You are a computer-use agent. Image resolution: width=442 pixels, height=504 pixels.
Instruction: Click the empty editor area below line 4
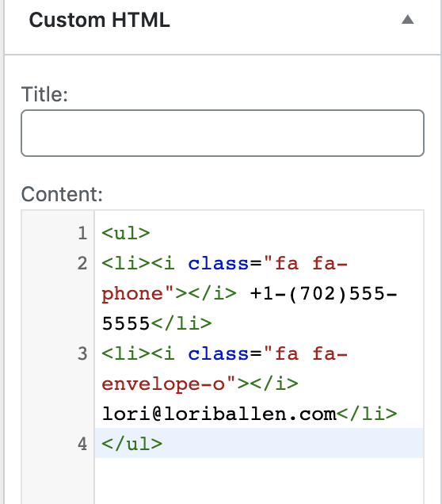[x=259, y=481]
